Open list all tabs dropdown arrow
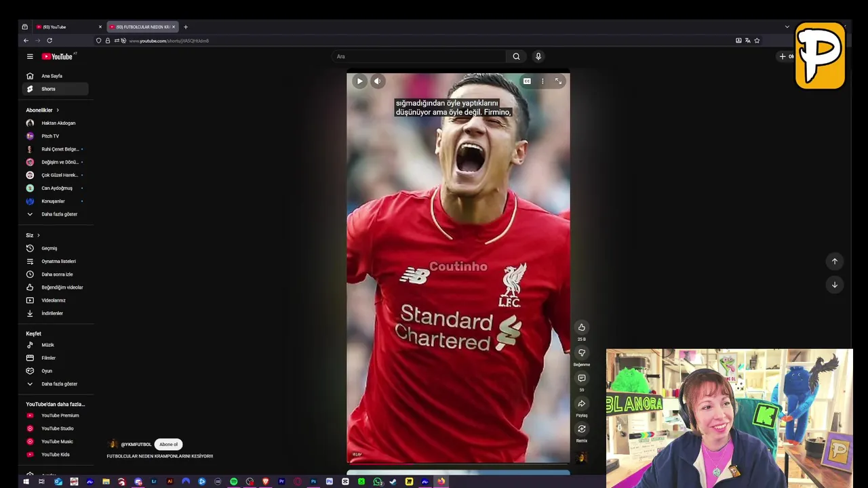The image size is (868, 488). (x=787, y=27)
